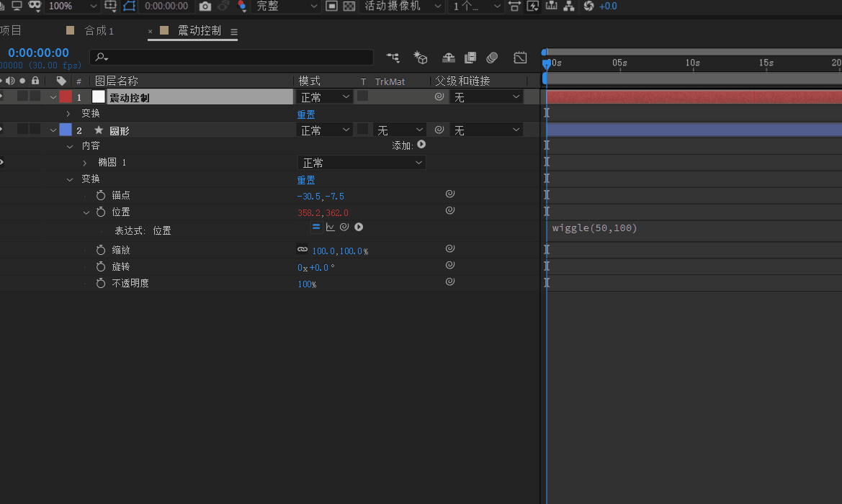Toggle the 不透明度 stopwatch
The image size is (842, 504).
point(100,283)
